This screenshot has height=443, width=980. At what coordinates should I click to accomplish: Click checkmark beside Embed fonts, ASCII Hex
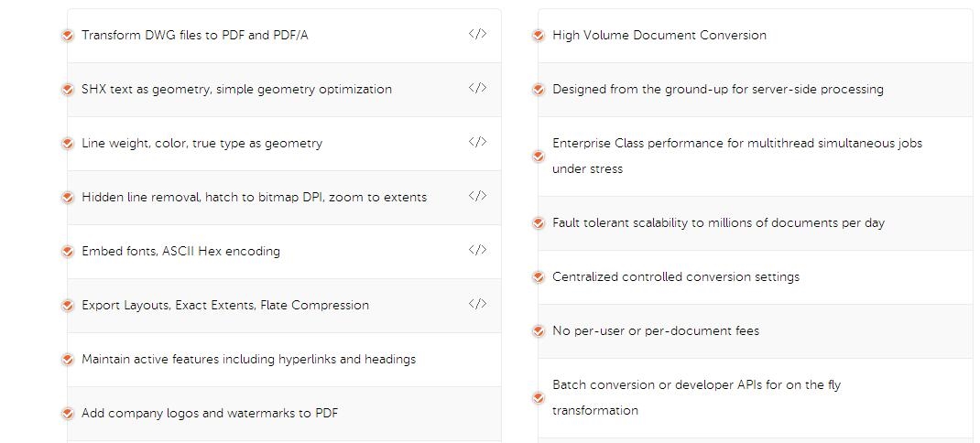(68, 252)
